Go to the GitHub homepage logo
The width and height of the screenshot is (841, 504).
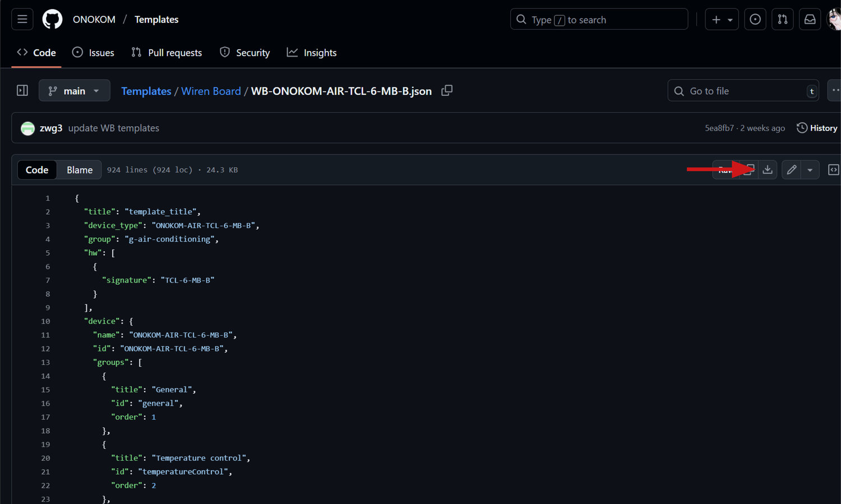point(52,20)
